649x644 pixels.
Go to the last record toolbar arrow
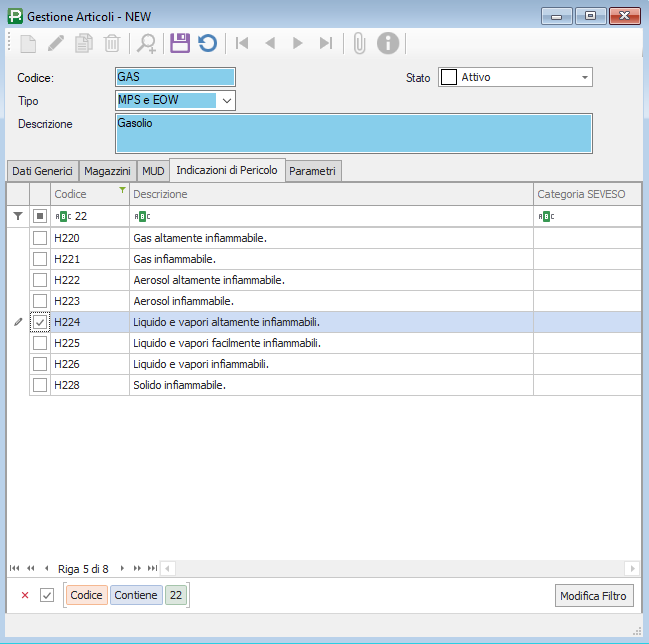tap(325, 43)
